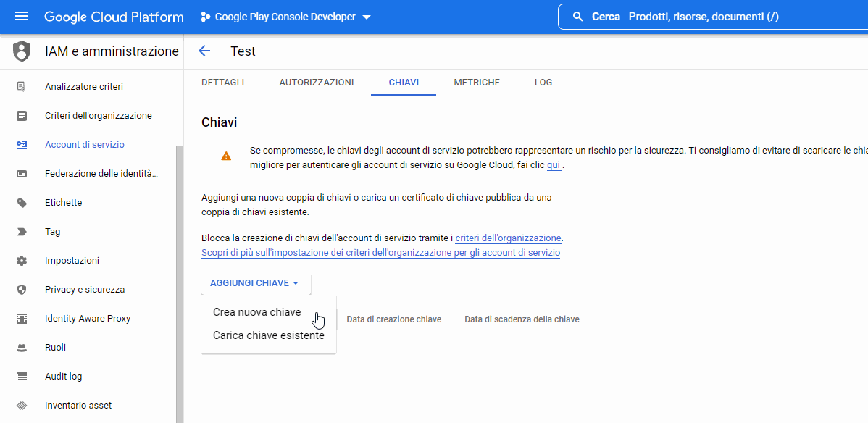This screenshot has width=868, height=423.
Task: Click the Criteri dell'organizzazione icon
Action: pos(22,116)
